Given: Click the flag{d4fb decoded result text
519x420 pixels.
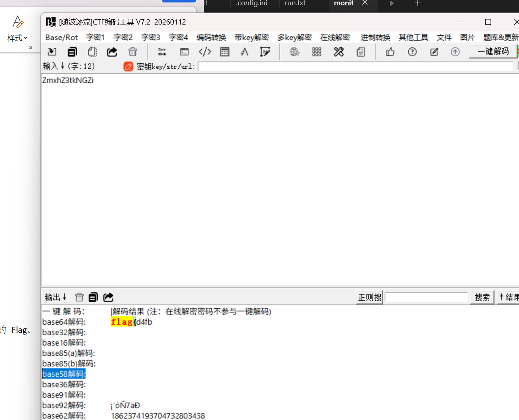Looking at the screenshot, I should click(132, 322).
